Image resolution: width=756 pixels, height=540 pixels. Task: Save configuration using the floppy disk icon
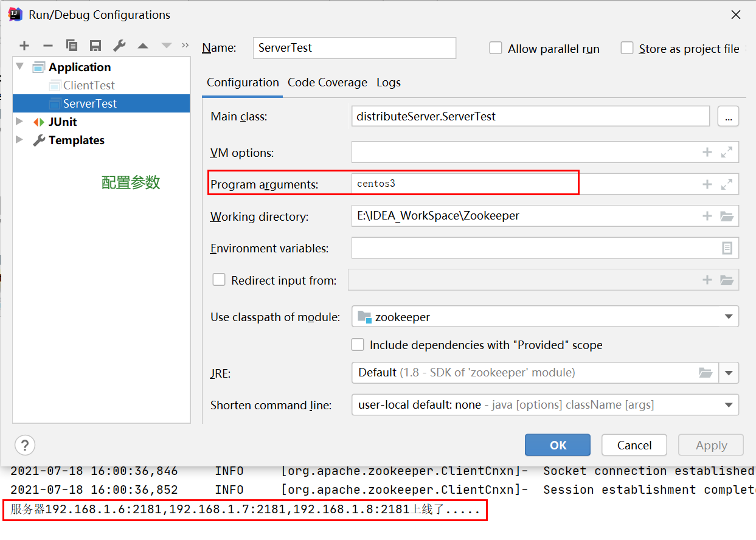click(95, 46)
